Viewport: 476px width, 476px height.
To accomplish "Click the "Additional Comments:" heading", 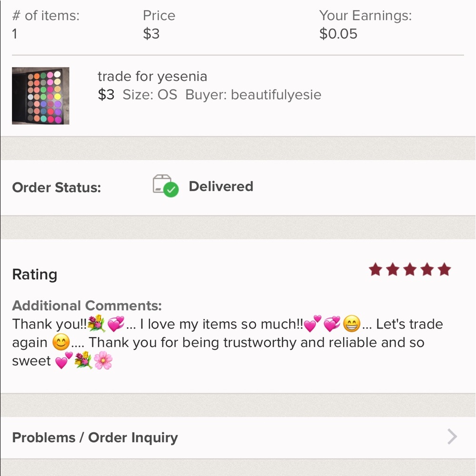I will pos(87,306).
